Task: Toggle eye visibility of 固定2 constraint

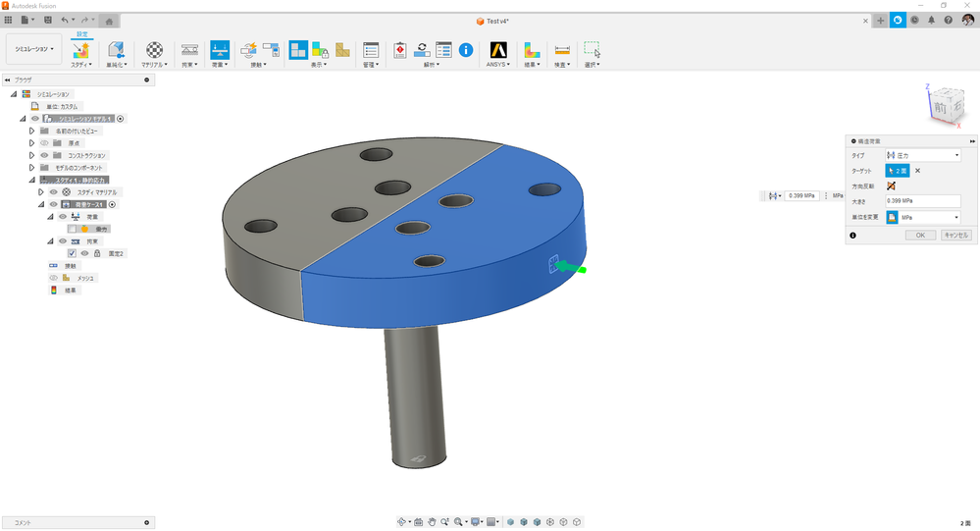Action: 84,253
